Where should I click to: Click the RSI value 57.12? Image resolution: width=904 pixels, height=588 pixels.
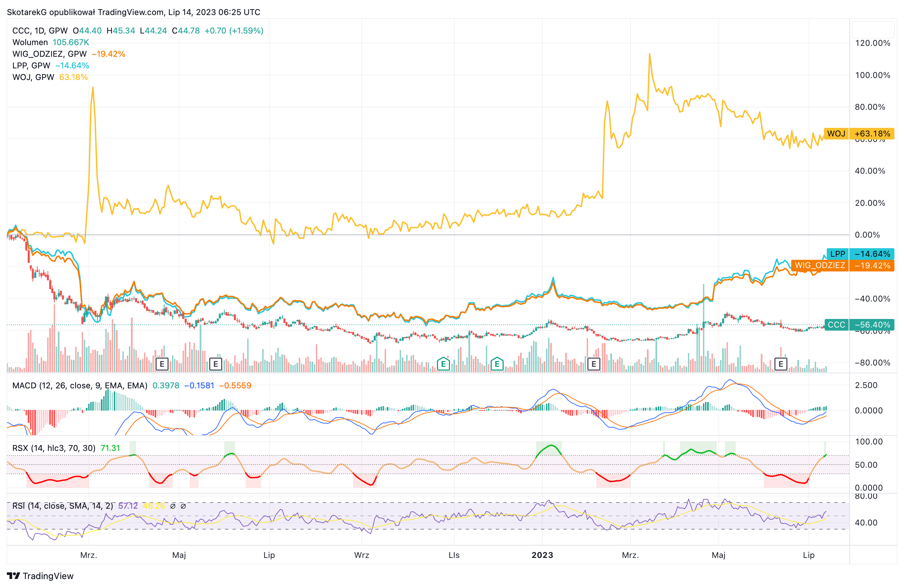pos(128,506)
